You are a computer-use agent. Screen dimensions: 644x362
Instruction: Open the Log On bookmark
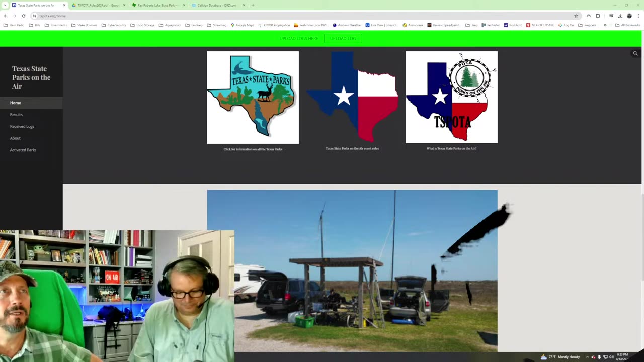[566, 25]
